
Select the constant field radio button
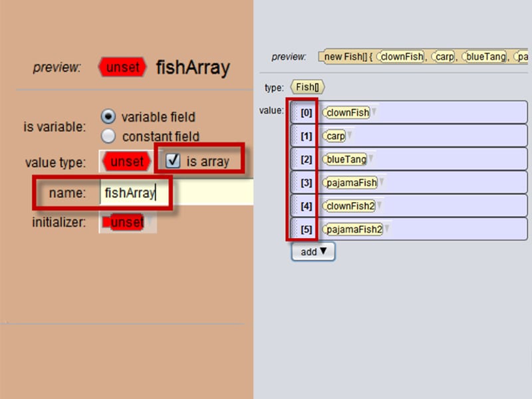(108, 136)
